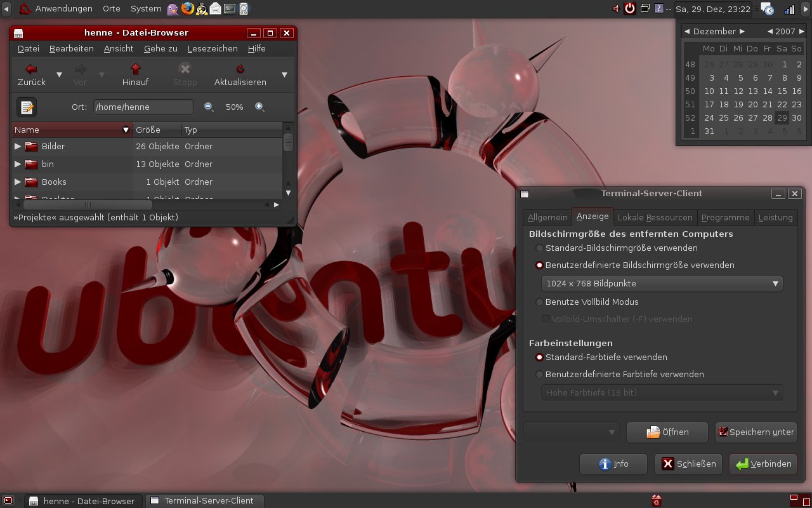This screenshot has height=508, width=812.
Task: Click the Ort path field /home/henne
Action: tap(143, 107)
